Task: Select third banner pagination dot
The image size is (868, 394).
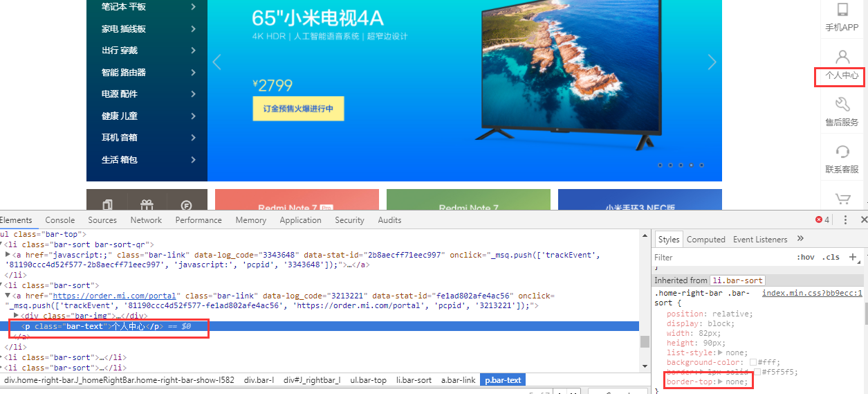Action: pyautogui.click(x=681, y=165)
